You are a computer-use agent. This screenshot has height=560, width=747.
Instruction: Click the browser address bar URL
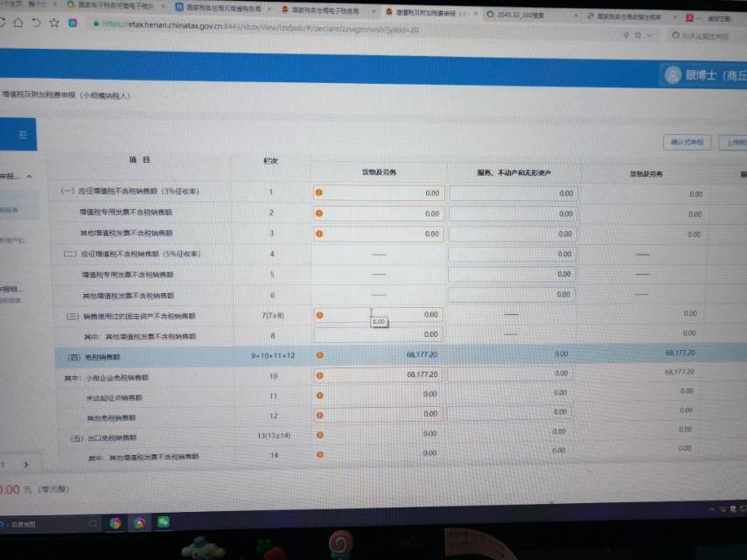pyautogui.click(x=262, y=28)
